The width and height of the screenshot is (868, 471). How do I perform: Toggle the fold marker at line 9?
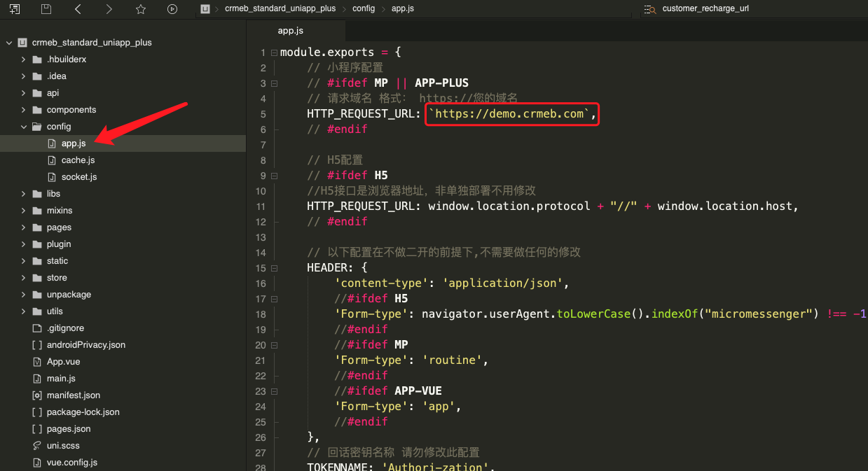tap(274, 176)
